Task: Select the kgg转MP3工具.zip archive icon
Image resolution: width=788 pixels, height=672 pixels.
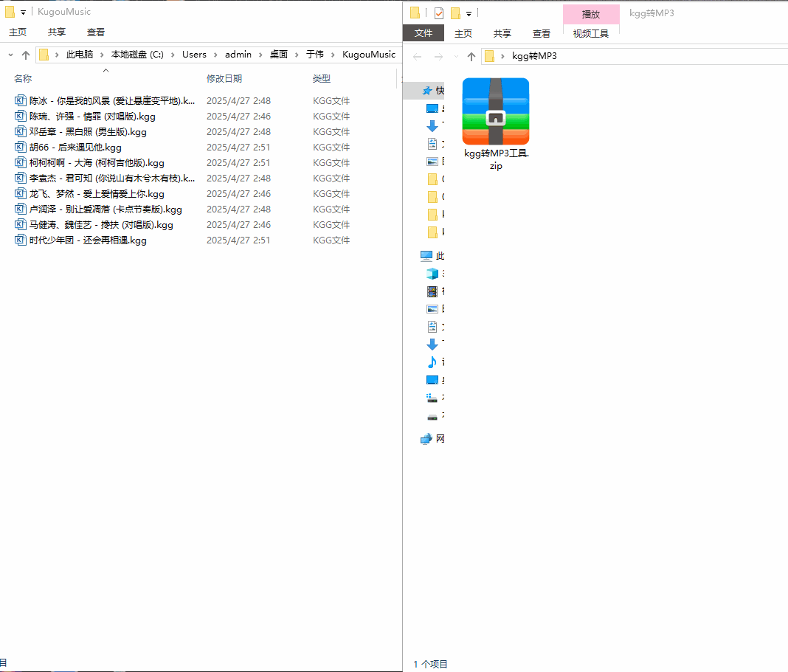Action: point(496,111)
